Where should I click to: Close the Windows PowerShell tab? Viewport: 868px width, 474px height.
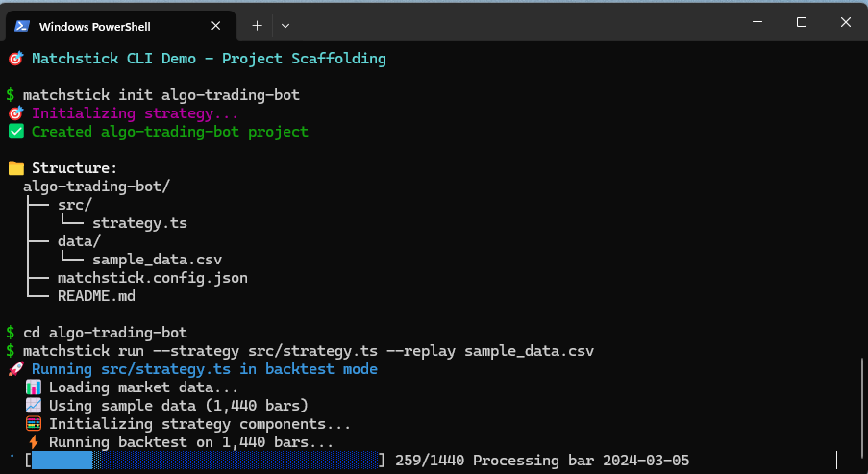pyautogui.click(x=216, y=26)
